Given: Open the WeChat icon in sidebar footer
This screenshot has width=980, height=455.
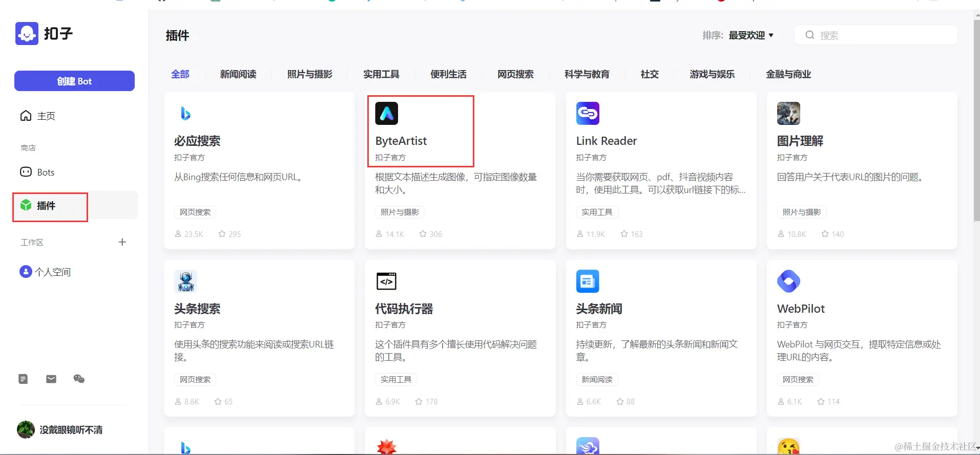Looking at the screenshot, I should [79, 379].
